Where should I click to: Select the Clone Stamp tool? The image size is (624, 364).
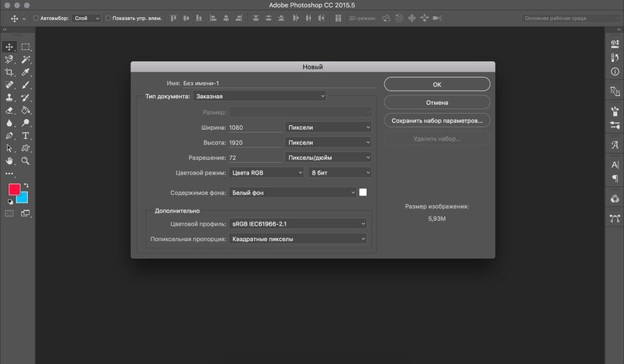pos(9,97)
